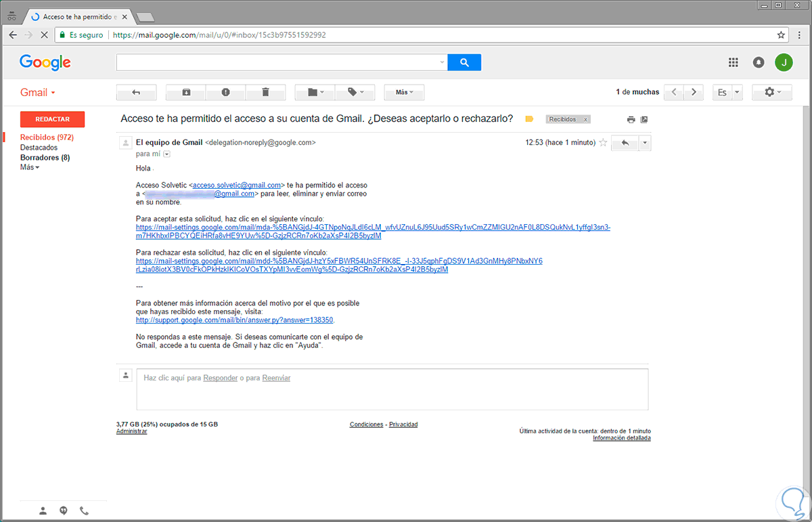Open the Labels tag dropdown
This screenshot has height=522, width=812.
pyautogui.click(x=355, y=92)
